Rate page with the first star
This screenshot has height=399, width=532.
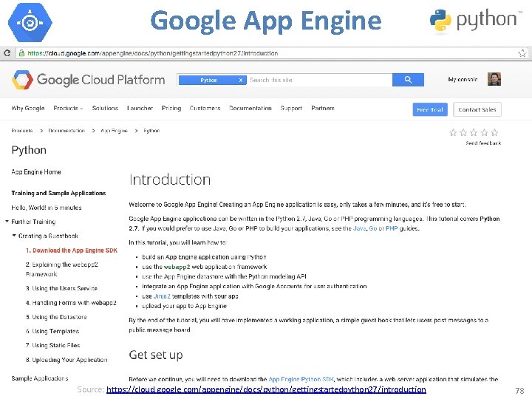click(x=453, y=132)
